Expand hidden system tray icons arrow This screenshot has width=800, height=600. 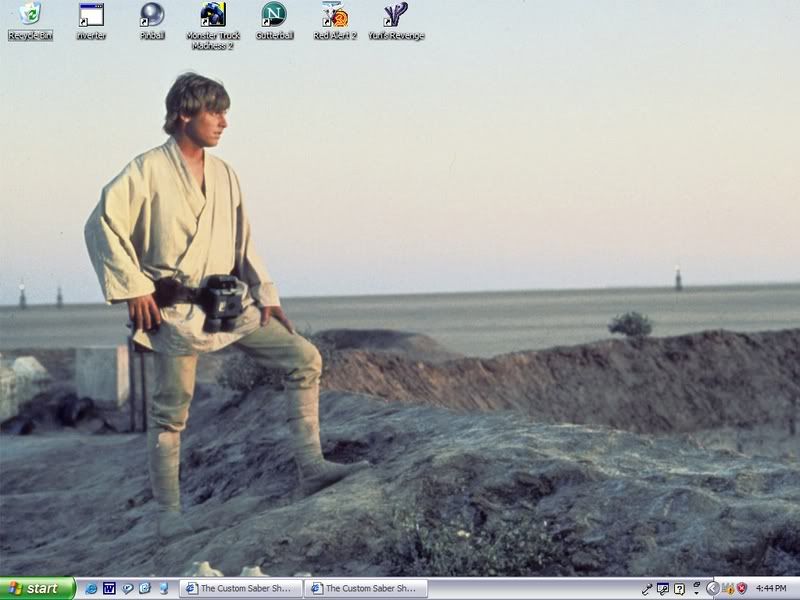[712, 589]
